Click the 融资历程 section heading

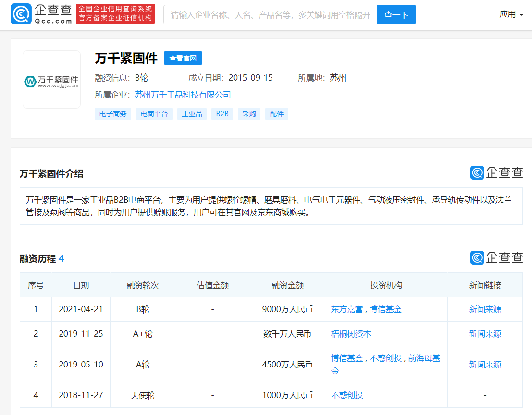point(42,259)
